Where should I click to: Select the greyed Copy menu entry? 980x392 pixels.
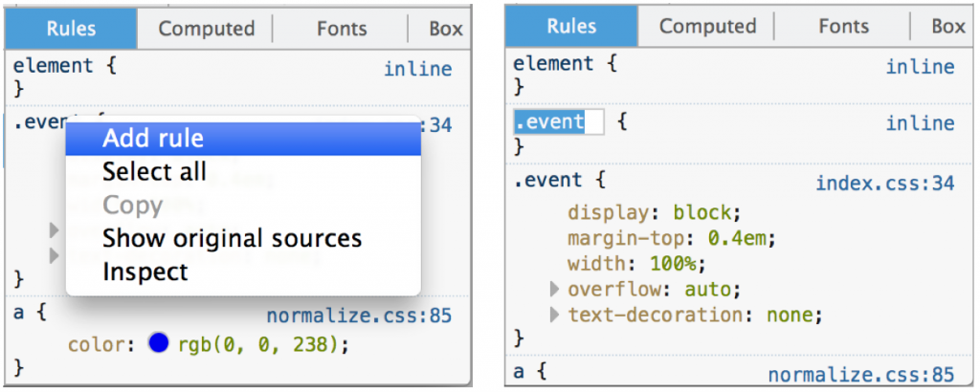[243, 206]
